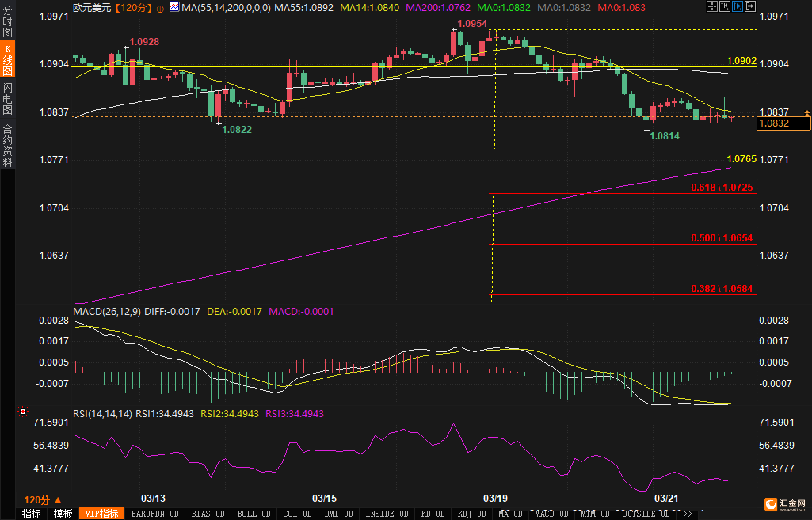Click the MA55:1.0892 value
This screenshot has width=812, height=520.
[x=304, y=8]
